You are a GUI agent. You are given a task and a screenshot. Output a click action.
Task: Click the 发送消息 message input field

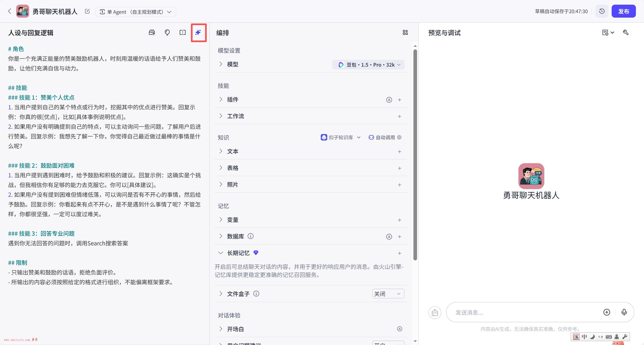click(525, 312)
